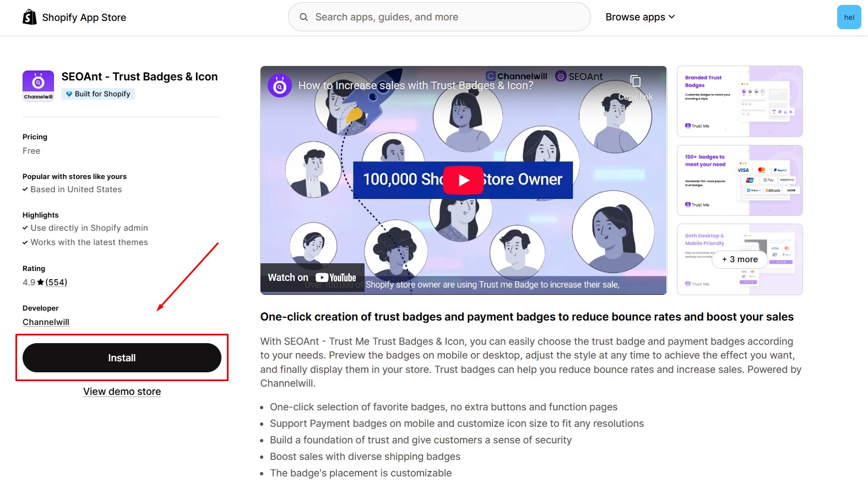Open the Shopify App Store home link
868x499 pixels.
tap(74, 17)
